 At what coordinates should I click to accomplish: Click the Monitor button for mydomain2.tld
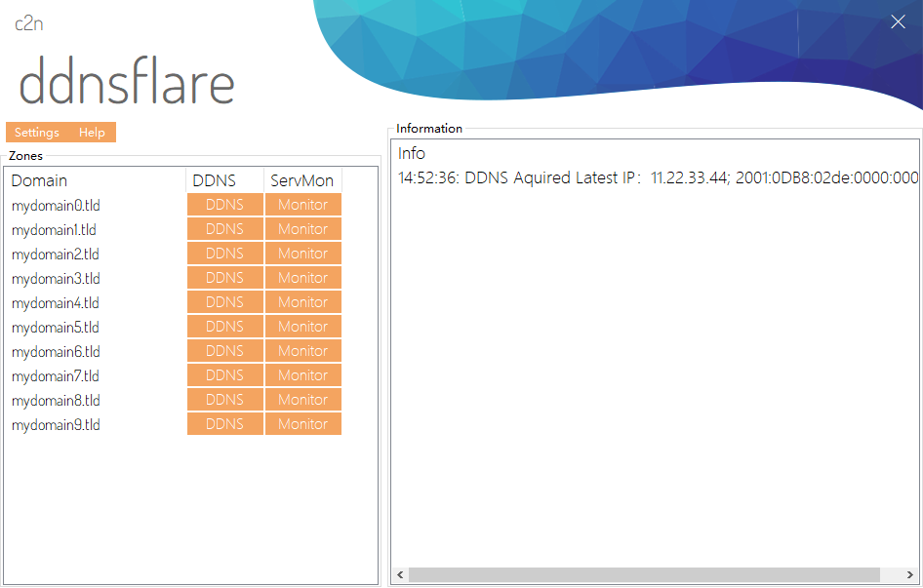tap(303, 254)
